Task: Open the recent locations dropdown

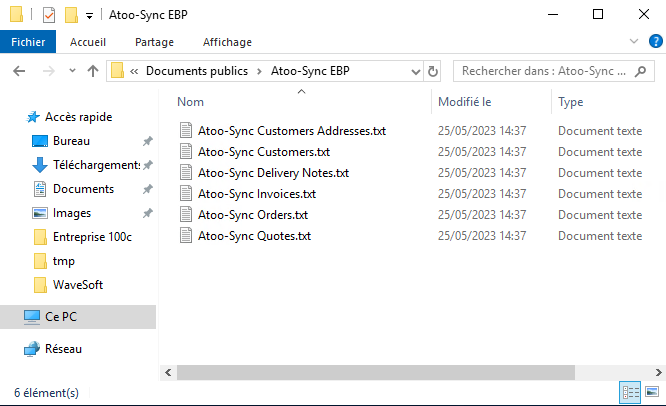Action: [72, 70]
